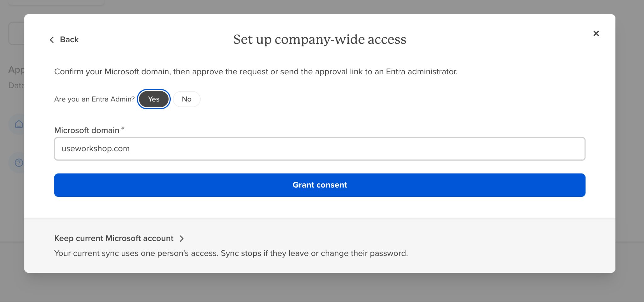Click the Are you an Entra Admin label
The image size is (644, 302).
coord(94,99)
